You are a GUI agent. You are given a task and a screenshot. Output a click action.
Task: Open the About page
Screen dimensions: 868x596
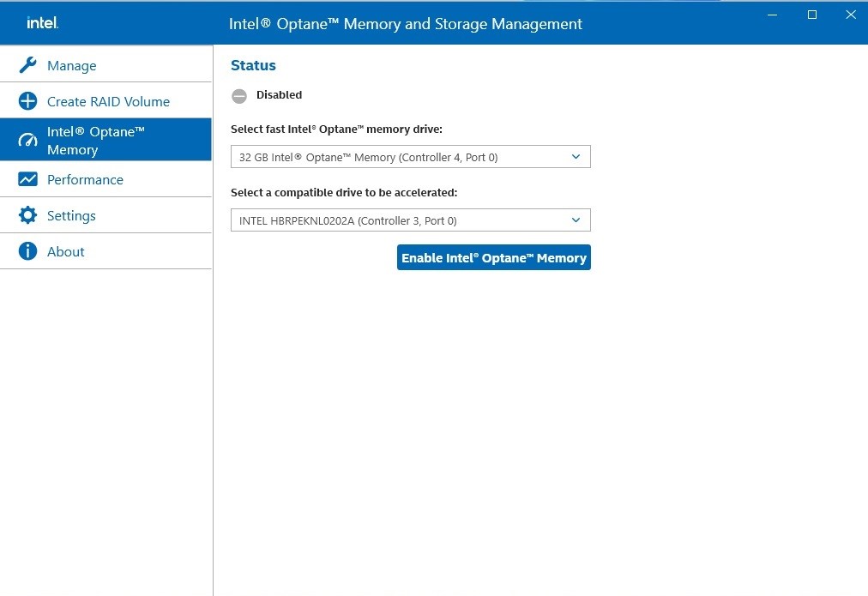pos(65,250)
